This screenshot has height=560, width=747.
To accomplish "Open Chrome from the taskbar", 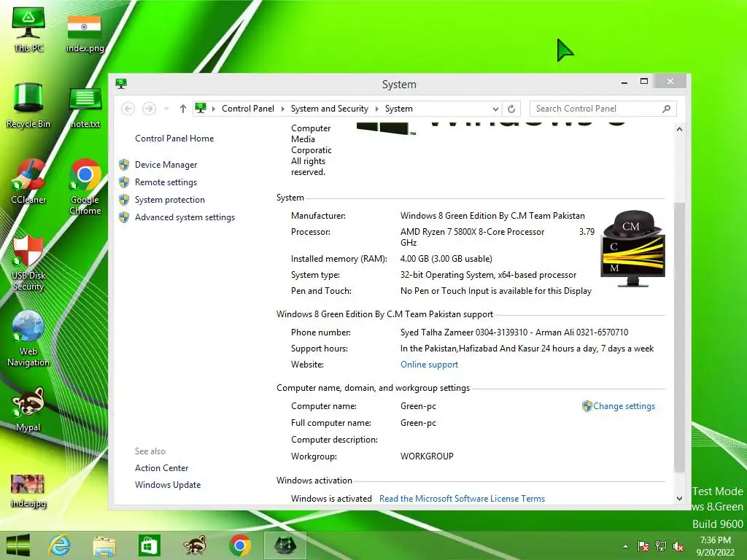I will 239,545.
